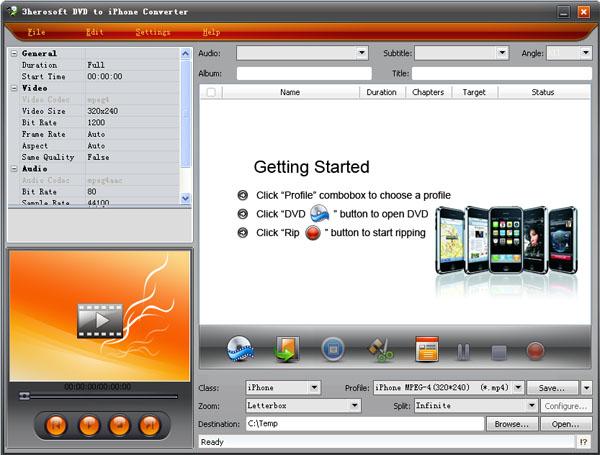Minimize the converter window
Viewport: 600px width, 455px height.
tap(564, 12)
